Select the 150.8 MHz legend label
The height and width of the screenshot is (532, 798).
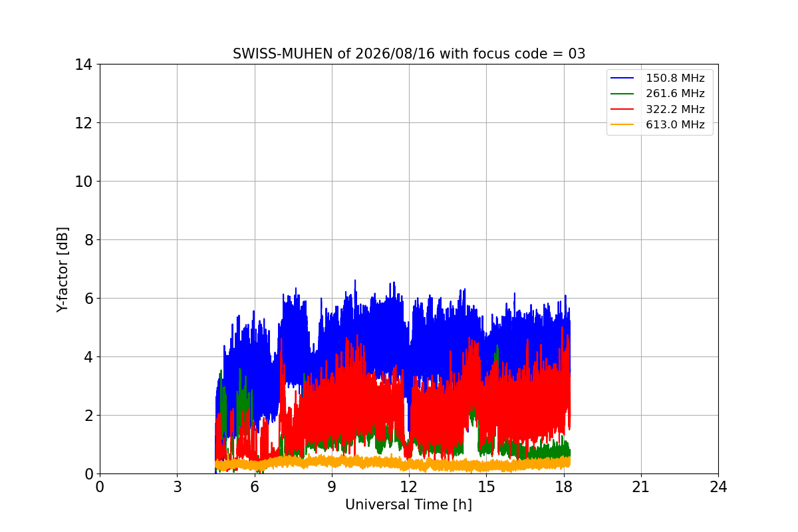click(x=675, y=78)
